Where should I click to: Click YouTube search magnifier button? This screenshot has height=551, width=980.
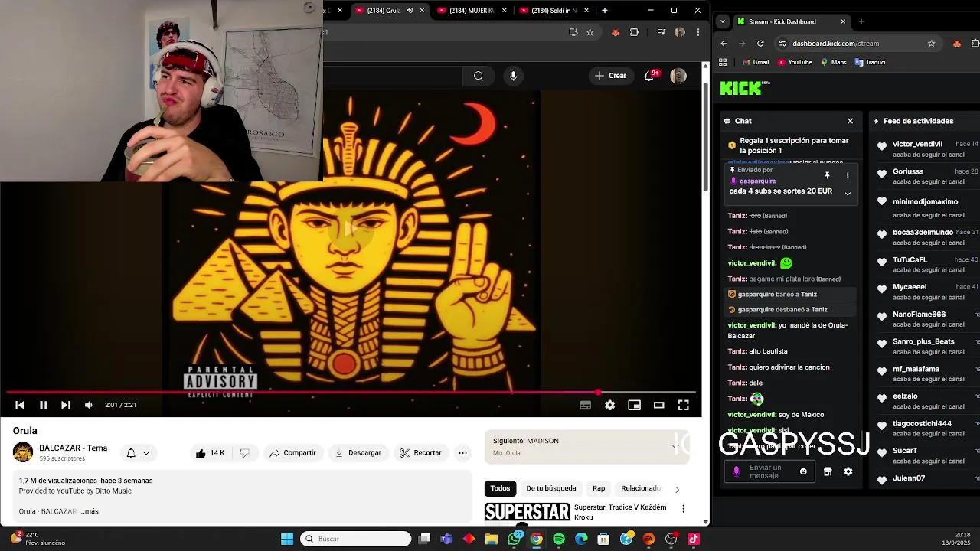479,76
